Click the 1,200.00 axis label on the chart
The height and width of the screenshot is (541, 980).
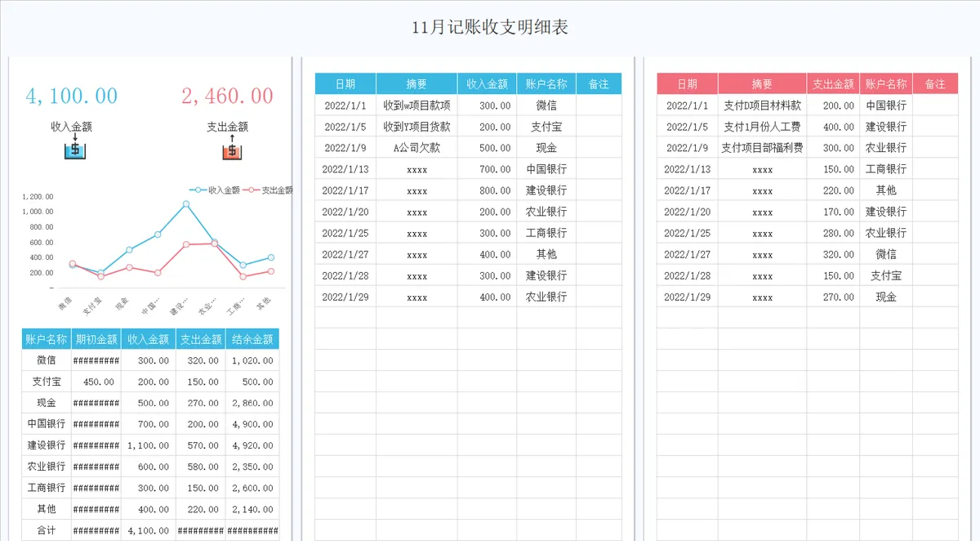click(x=38, y=197)
